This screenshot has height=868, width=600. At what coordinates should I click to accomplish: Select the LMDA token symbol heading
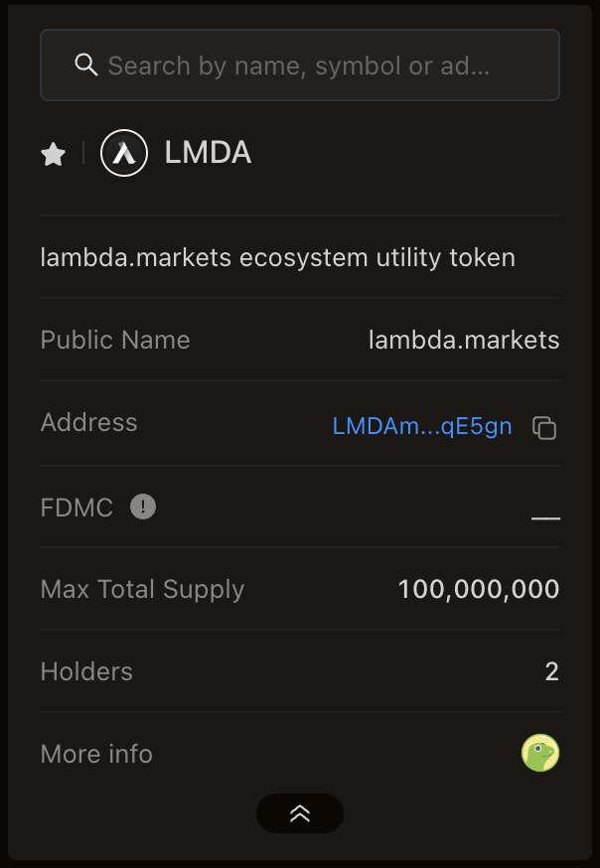[x=208, y=153]
